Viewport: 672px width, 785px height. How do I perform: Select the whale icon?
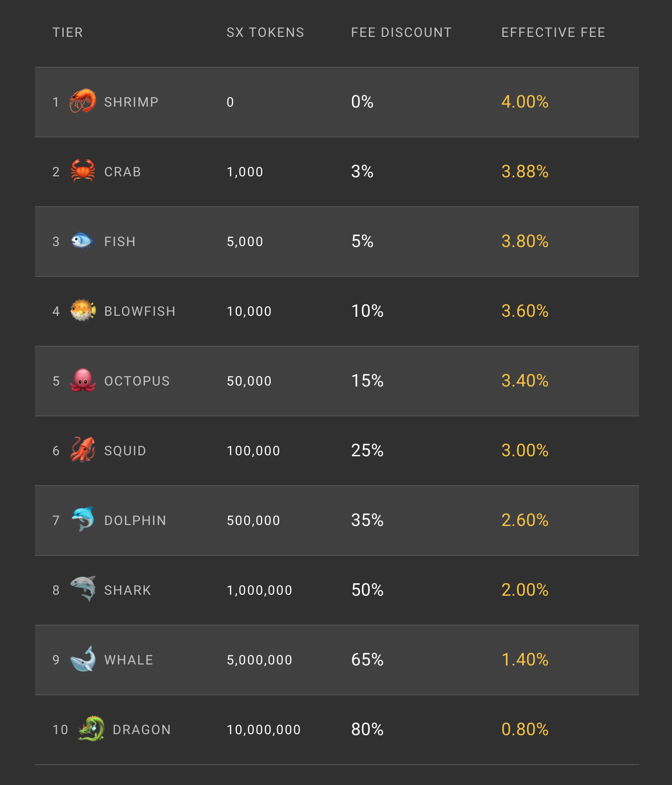(83, 659)
